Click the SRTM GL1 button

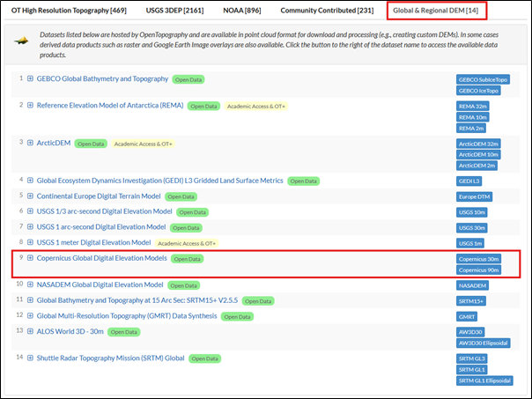click(x=472, y=370)
